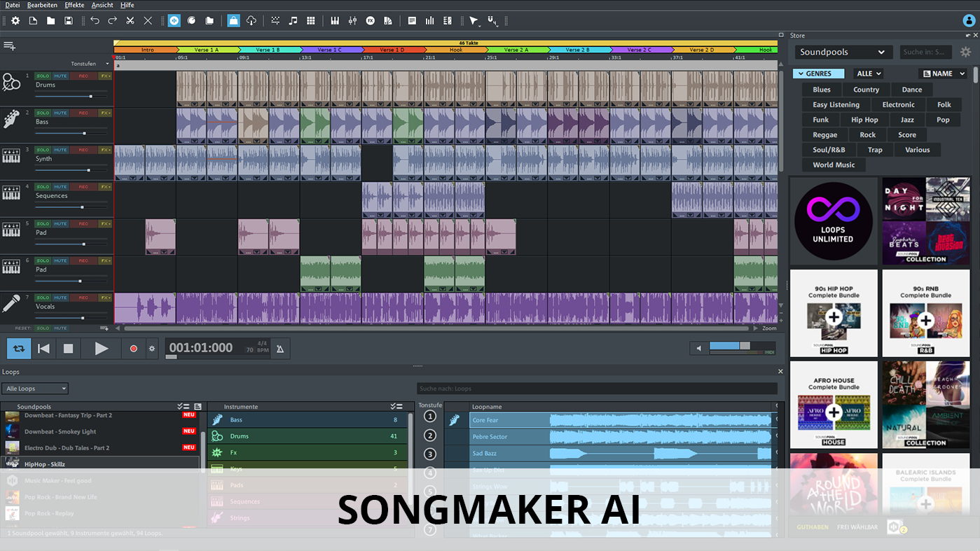Open FX dropdown on Vocals track
Screen dimensions: 980x551
click(x=105, y=298)
